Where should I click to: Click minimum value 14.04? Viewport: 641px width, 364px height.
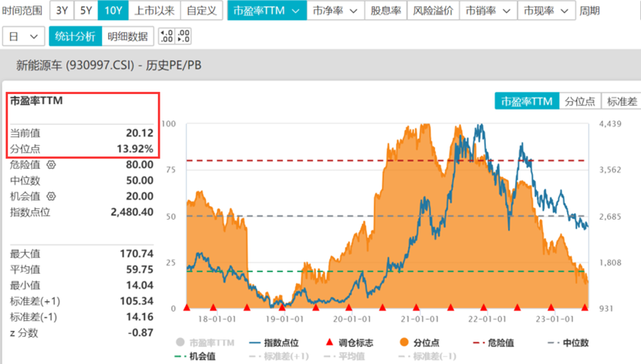(x=140, y=285)
